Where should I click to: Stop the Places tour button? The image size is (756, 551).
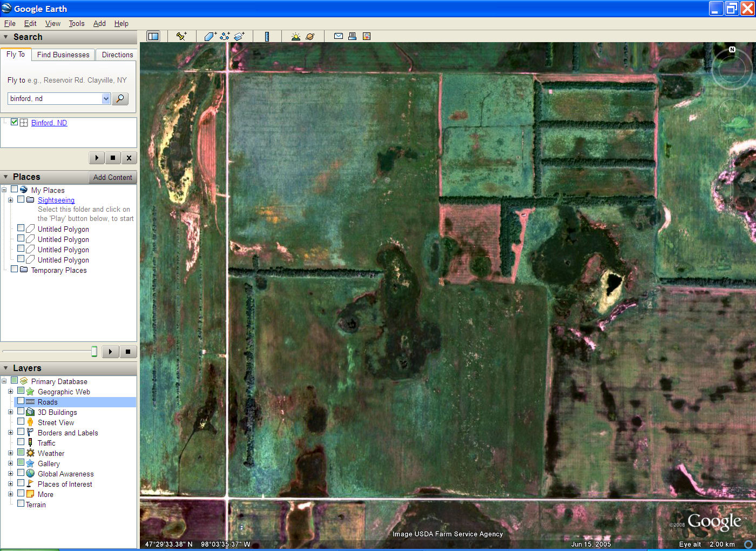128,352
